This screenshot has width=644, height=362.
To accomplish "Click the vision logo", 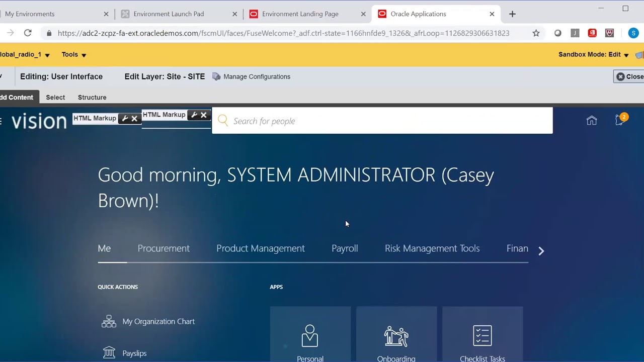I will coord(39,121).
